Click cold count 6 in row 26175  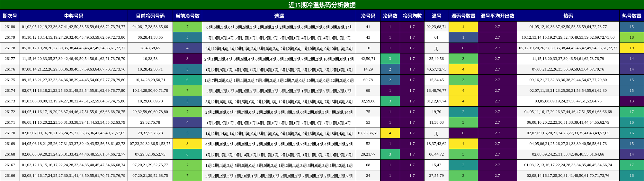coord(187,80)
